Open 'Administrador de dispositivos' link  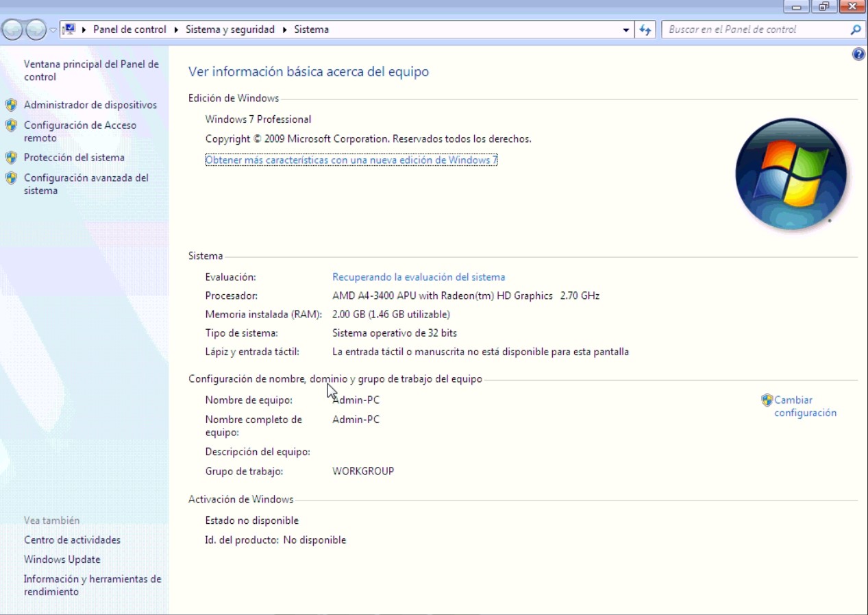(90, 105)
